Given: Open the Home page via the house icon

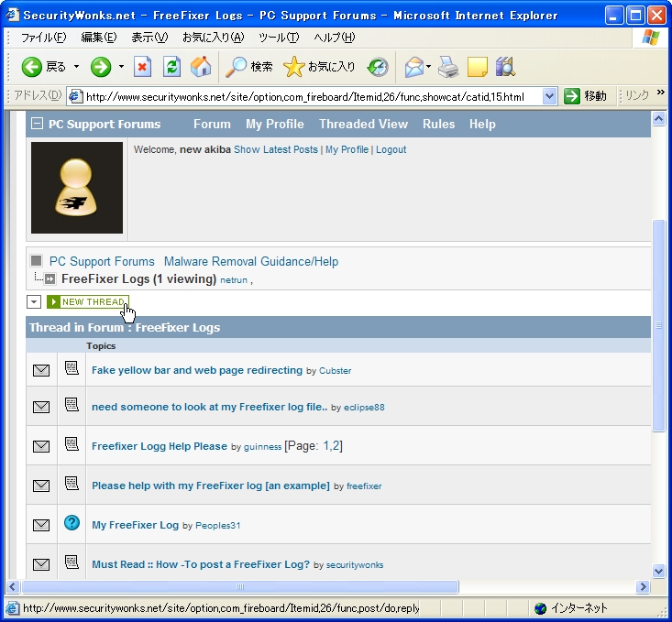Looking at the screenshot, I should pos(201,67).
